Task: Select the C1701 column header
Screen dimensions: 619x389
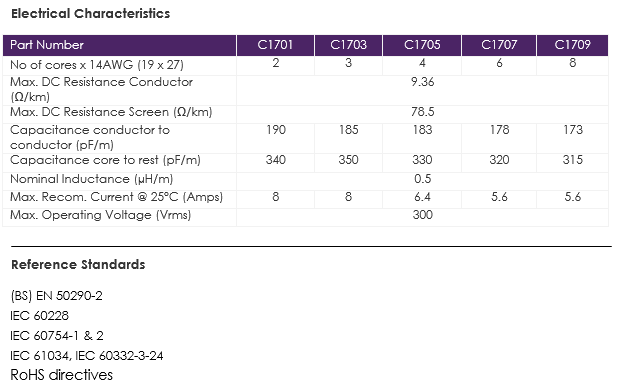Action: [275, 45]
